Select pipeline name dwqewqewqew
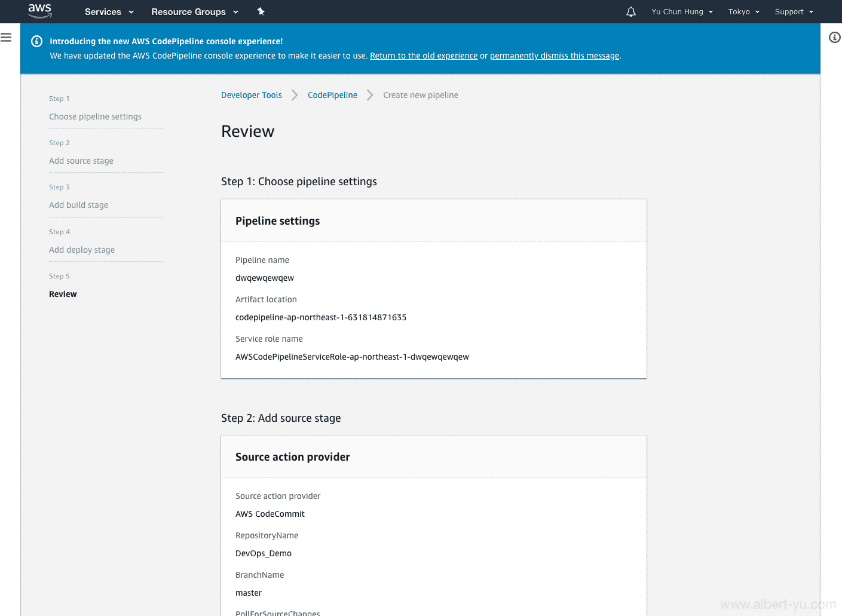Screen dimensions: 842x616 pyautogui.click(x=265, y=278)
